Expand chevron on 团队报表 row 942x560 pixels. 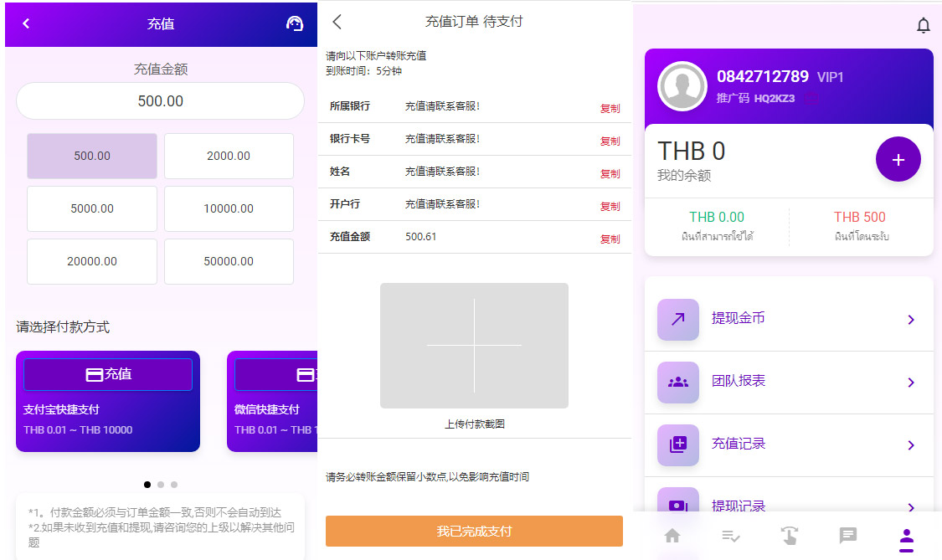point(911,383)
